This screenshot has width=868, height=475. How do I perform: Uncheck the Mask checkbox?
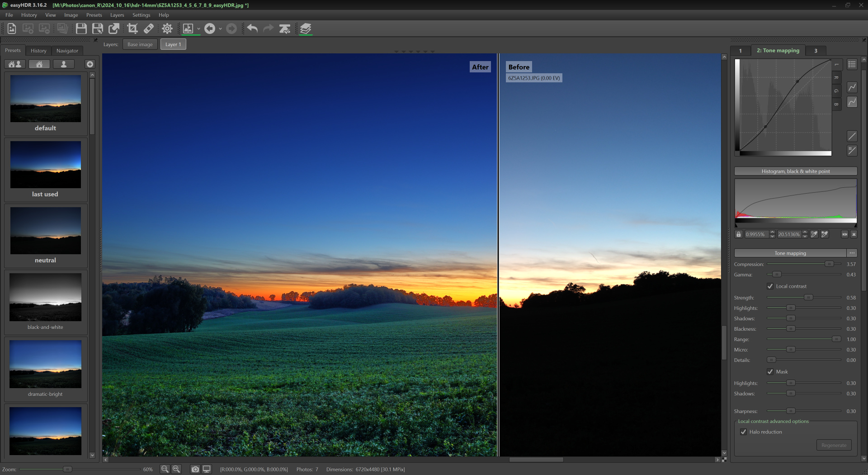[770, 371]
